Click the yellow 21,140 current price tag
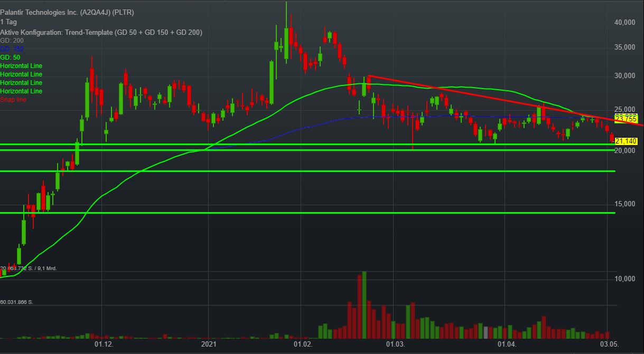This screenshot has height=354, width=644. (627, 141)
